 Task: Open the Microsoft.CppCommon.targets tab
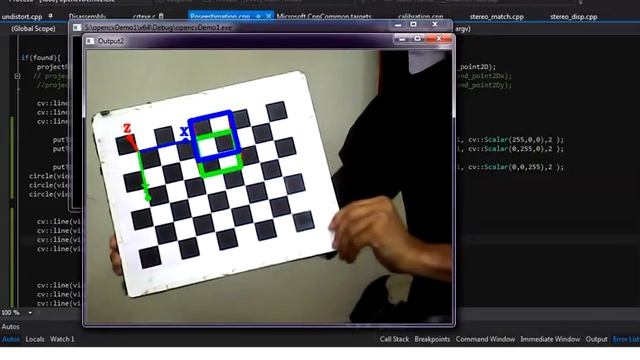click(x=324, y=17)
